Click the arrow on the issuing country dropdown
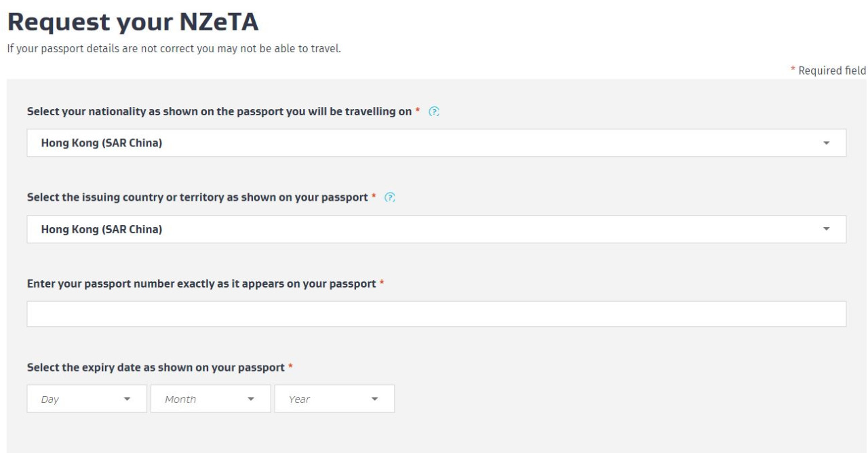Screen dimensions: 868x453 click(x=826, y=229)
